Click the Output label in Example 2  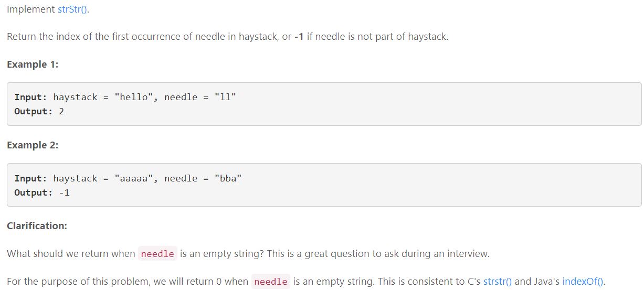[x=34, y=192]
